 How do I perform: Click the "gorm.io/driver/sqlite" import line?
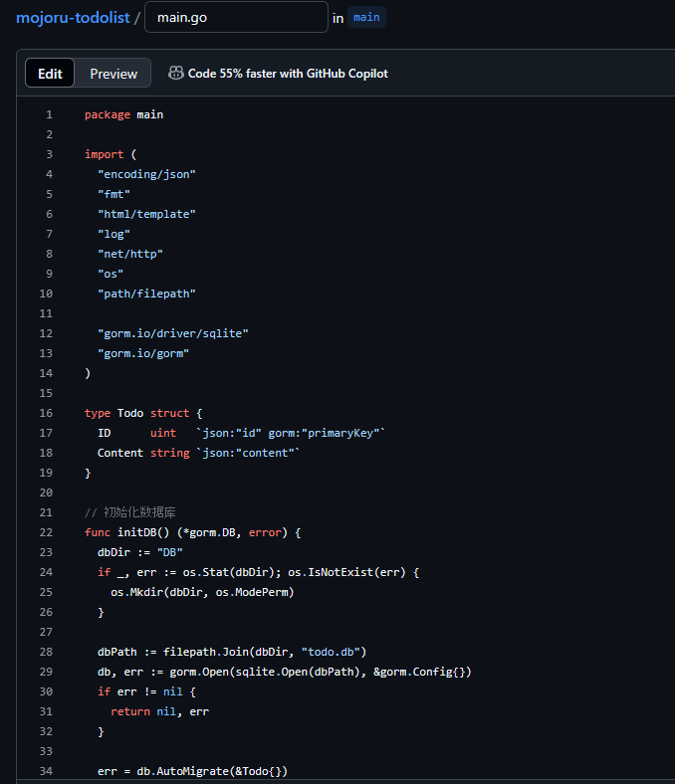[x=172, y=333]
